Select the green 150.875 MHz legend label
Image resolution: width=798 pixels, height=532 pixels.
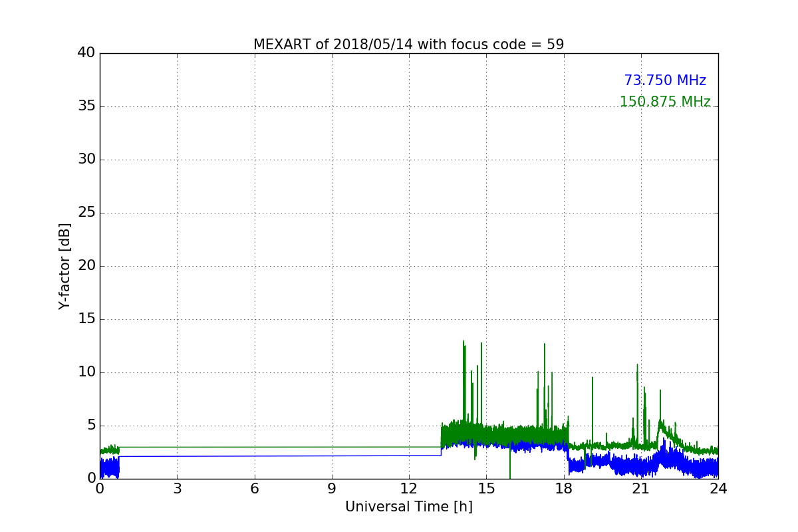(x=665, y=102)
